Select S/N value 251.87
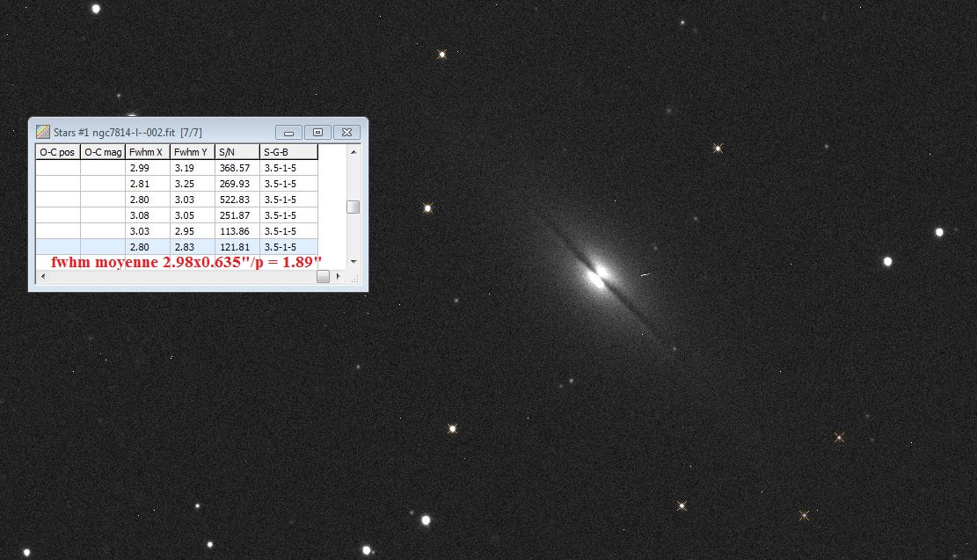This screenshot has height=560, width=977. [x=237, y=215]
